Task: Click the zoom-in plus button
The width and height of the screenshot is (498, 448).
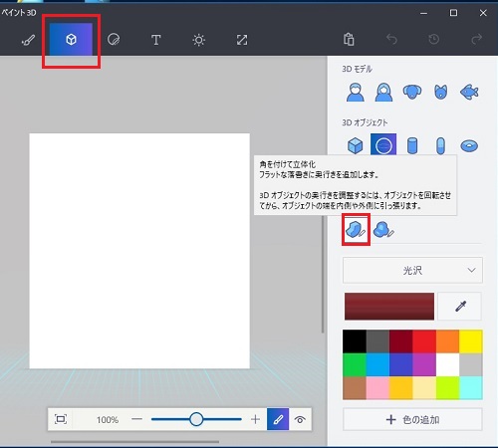Action: point(255,419)
